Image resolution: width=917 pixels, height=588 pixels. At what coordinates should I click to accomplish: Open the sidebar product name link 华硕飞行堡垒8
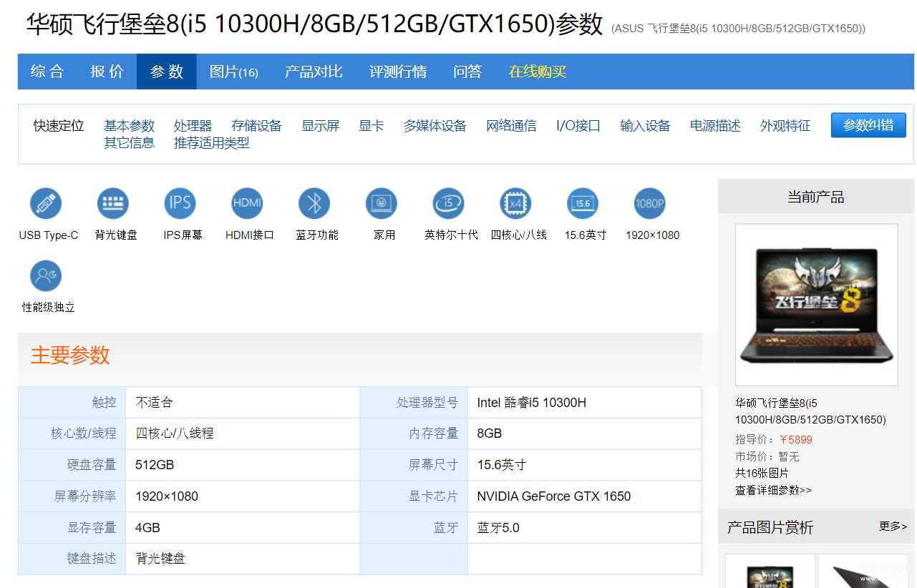tap(810, 411)
